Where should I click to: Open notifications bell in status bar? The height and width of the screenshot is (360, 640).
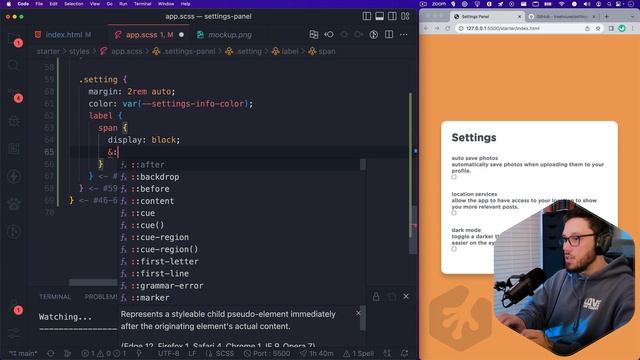[404, 353]
